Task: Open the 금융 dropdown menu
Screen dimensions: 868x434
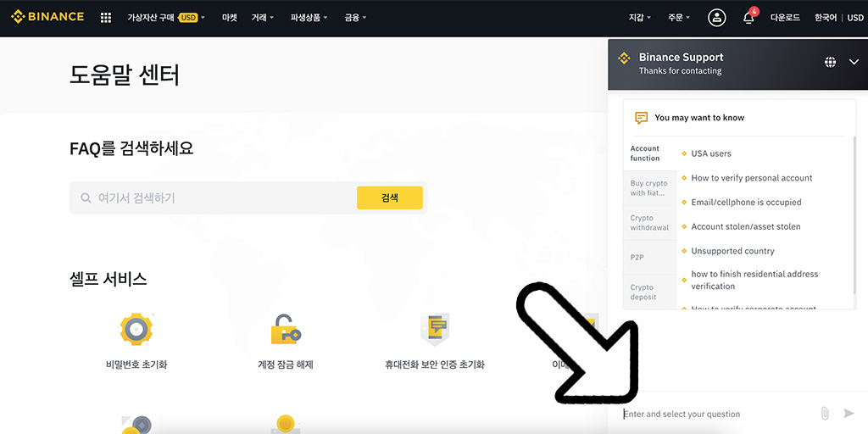Action: tap(355, 18)
